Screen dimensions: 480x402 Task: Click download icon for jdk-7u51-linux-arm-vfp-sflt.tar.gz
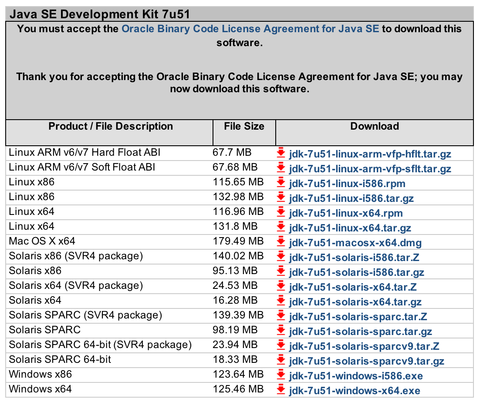(x=281, y=168)
